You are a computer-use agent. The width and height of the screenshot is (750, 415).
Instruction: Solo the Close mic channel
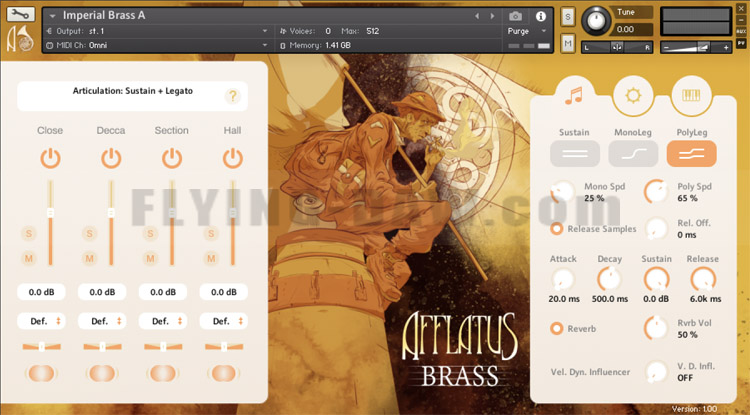tap(29, 233)
